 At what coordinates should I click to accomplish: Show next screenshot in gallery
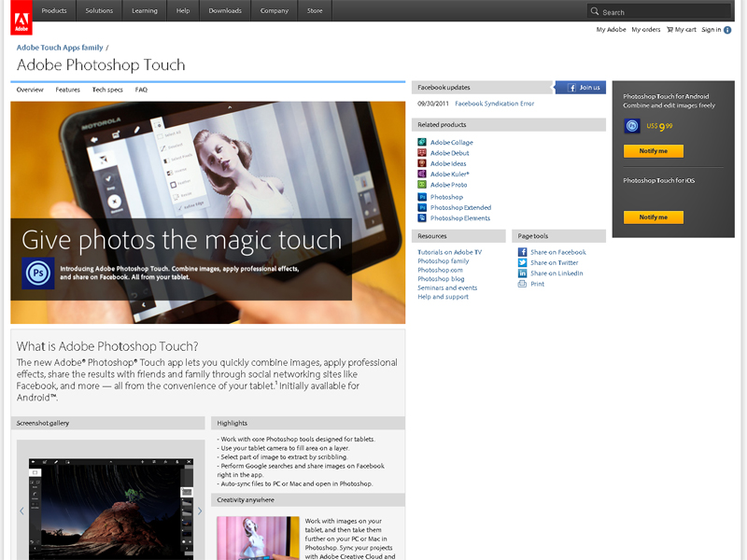[200, 511]
